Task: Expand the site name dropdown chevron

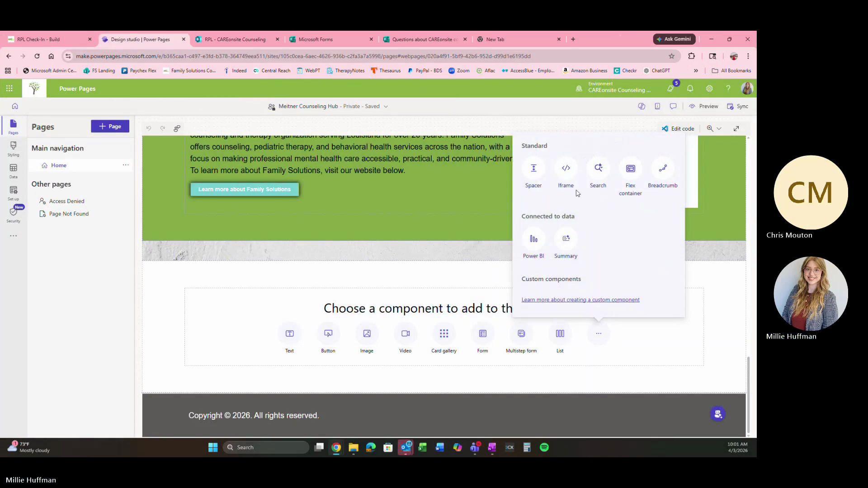Action: 386,107
